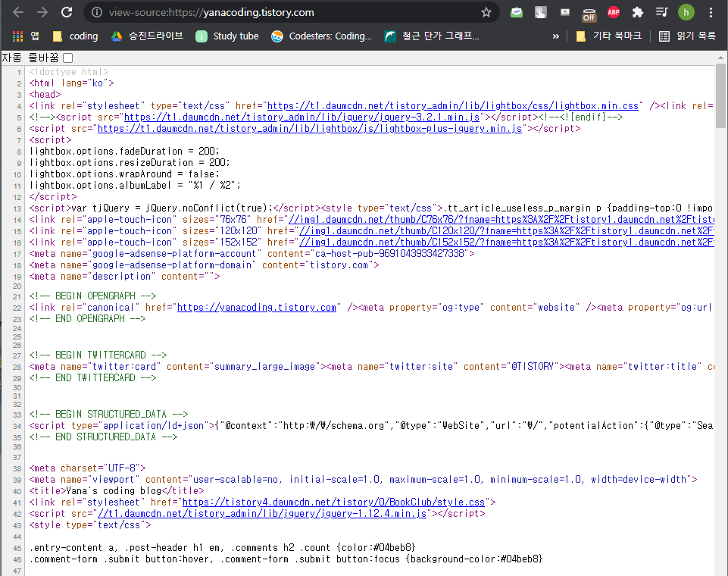
Task: Open the 송진드라이브 Google Drive bookmark
Action: point(147,36)
